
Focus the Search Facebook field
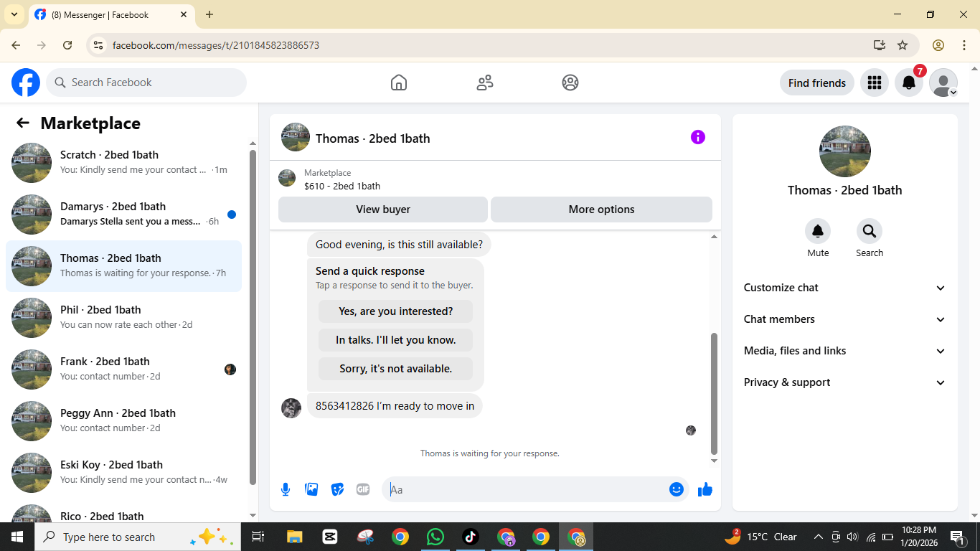[x=146, y=83]
